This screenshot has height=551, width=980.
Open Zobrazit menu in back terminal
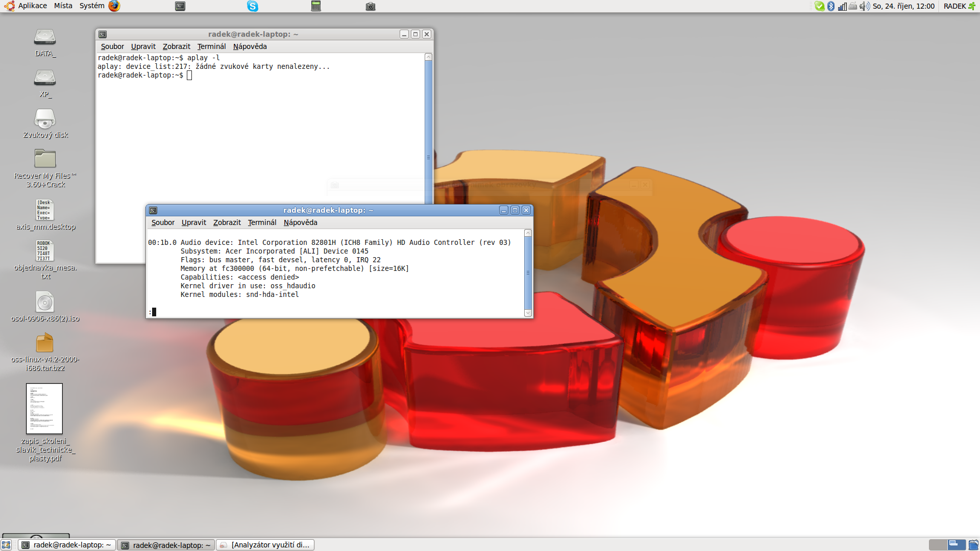[x=176, y=46]
